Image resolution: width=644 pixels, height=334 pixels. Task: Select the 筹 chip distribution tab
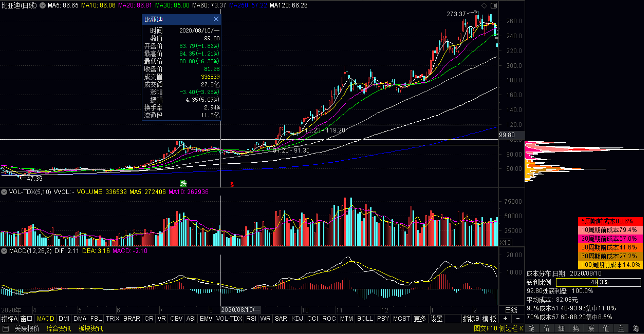(636, 329)
